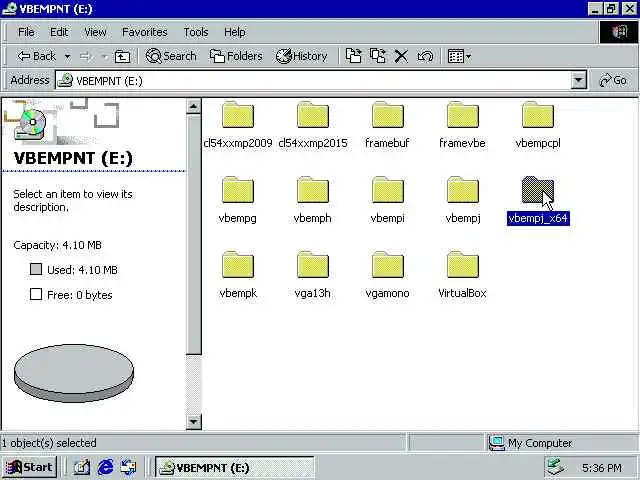Select the vgamono folder icon
This screenshot has height=480, width=640.
coord(388,265)
